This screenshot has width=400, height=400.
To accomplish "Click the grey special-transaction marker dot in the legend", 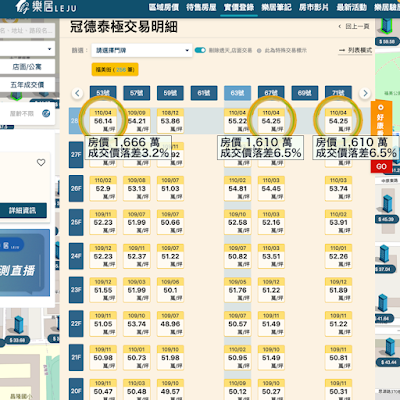I will [259, 51].
